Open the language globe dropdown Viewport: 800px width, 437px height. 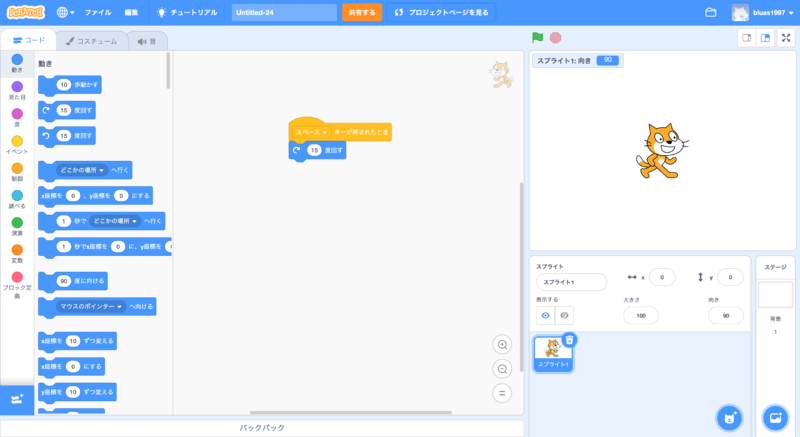click(65, 13)
